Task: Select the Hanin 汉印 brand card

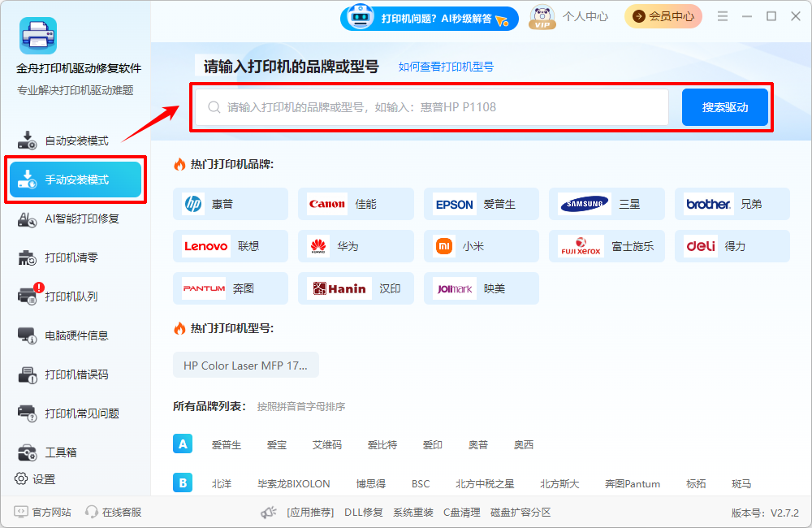Action: tap(356, 288)
